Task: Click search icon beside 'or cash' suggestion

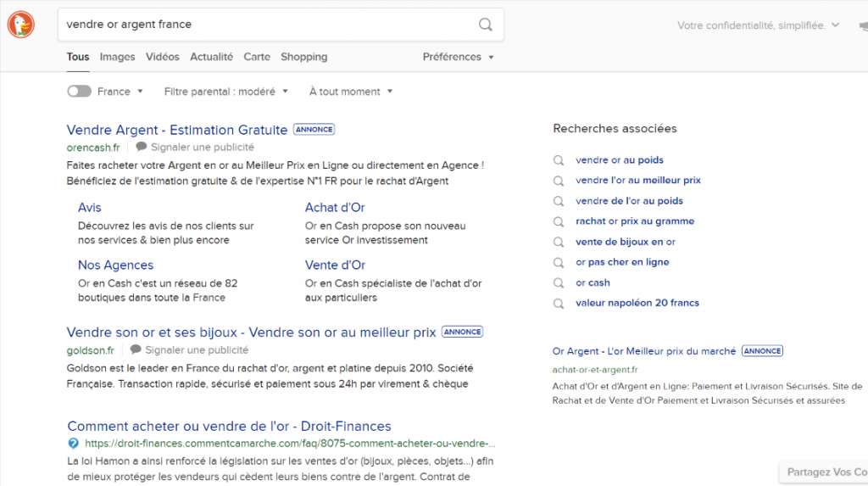Action: [559, 282]
